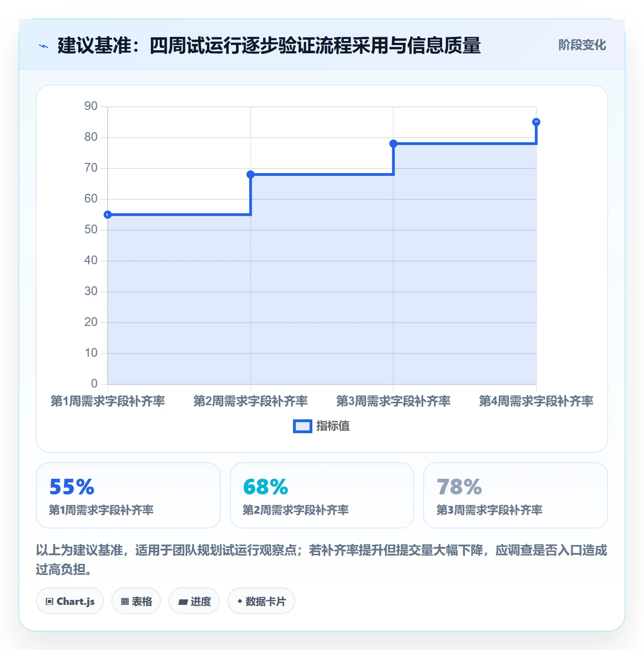Click the note paragraph starting 以上为建议基准
This screenshot has height=650, width=644.
pos(322,560)
